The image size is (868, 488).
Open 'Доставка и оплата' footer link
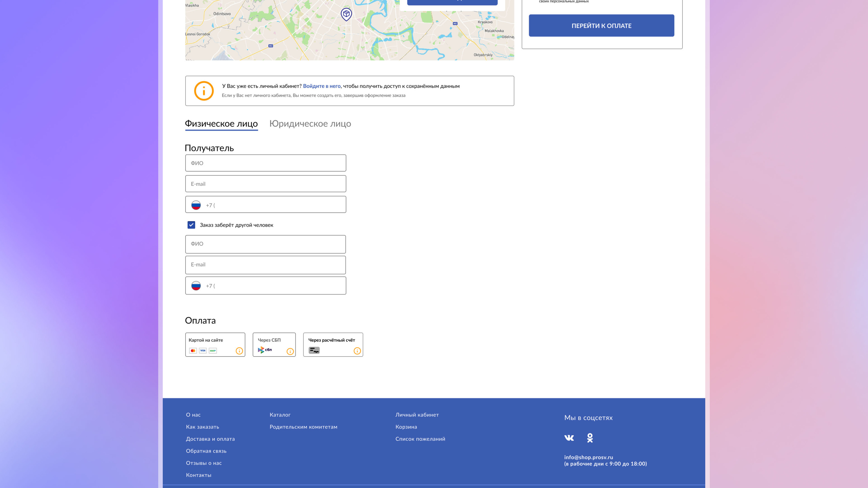tap(210, 439)
